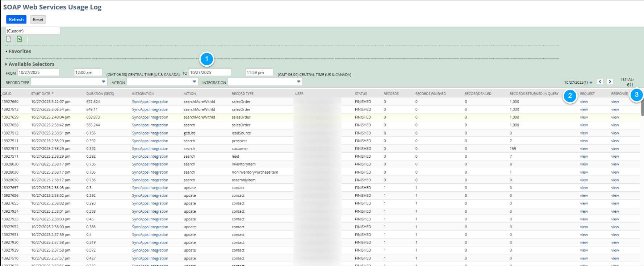Expand the Available Selectors section
644x266 pixels.
click(31, 64)
